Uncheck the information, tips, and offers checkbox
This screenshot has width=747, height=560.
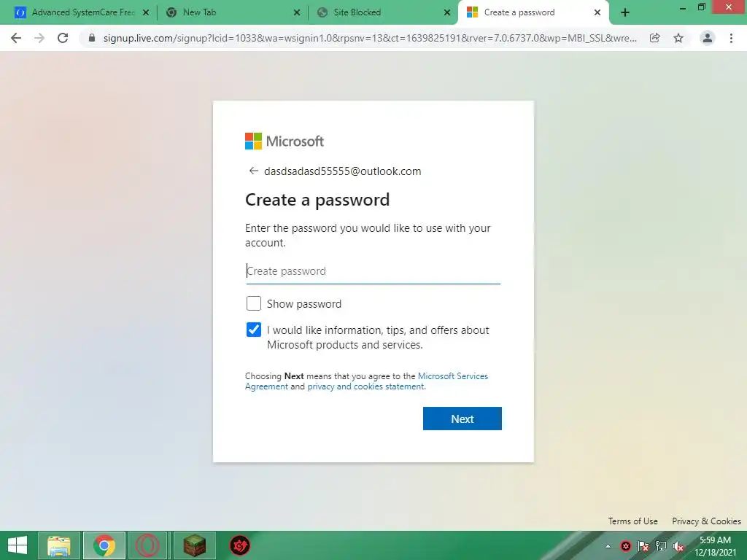point(253,330)
